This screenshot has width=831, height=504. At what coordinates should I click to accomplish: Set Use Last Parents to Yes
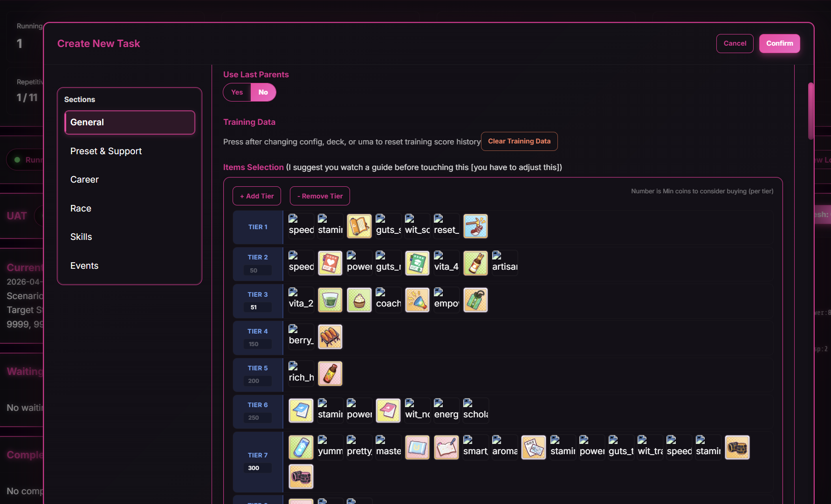tap(237, 92)
